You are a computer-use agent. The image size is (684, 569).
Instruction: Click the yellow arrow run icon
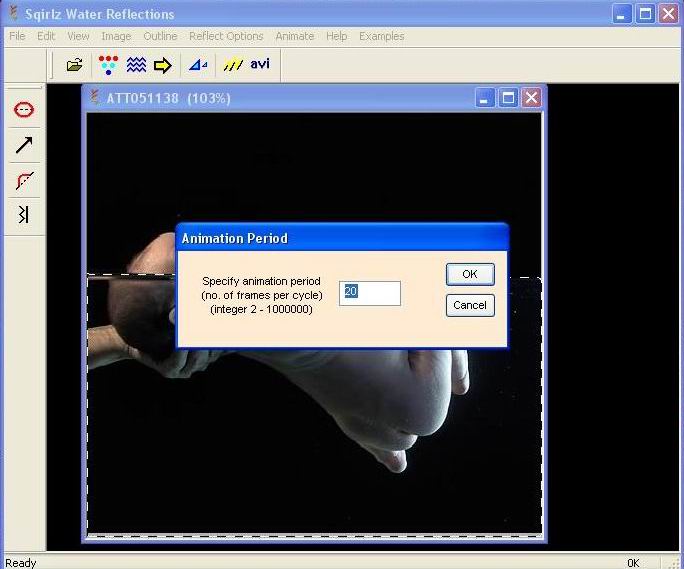pyautogui.click(x=163, y=66)
